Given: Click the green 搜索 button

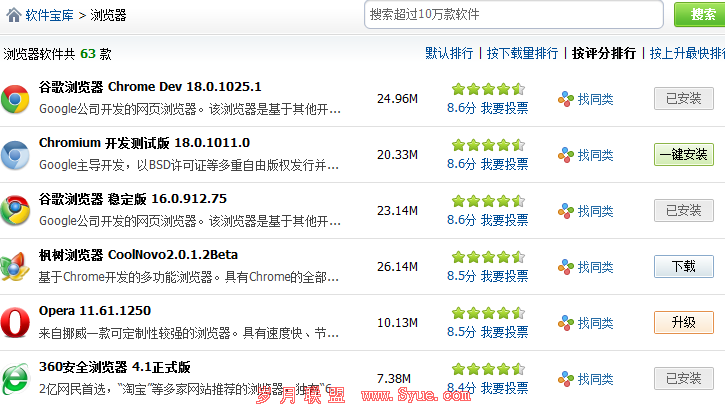Looking at the screenshot, I should (700, 14).
